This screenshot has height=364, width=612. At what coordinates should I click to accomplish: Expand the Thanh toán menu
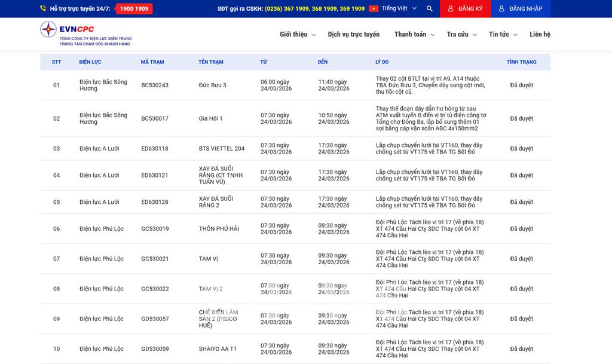pyautogui.click(x=414, y=35)
